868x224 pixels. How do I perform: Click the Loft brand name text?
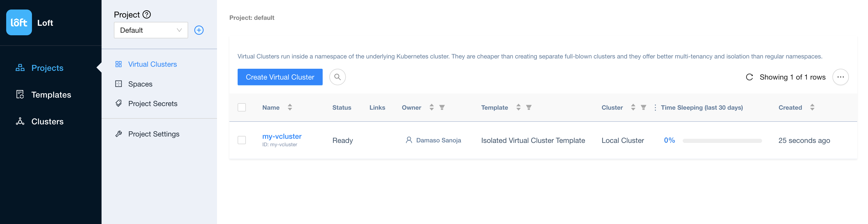(45, 23)
